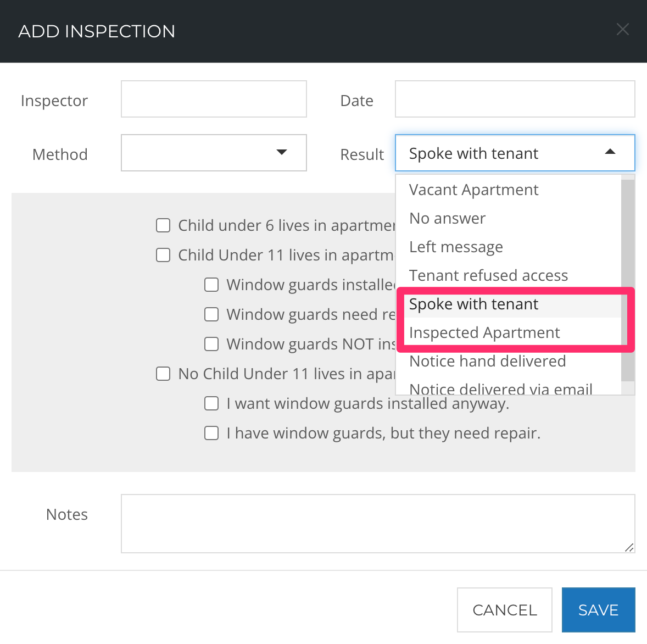
Task: Cancel adding the inspection
Action: coord(504,610)
